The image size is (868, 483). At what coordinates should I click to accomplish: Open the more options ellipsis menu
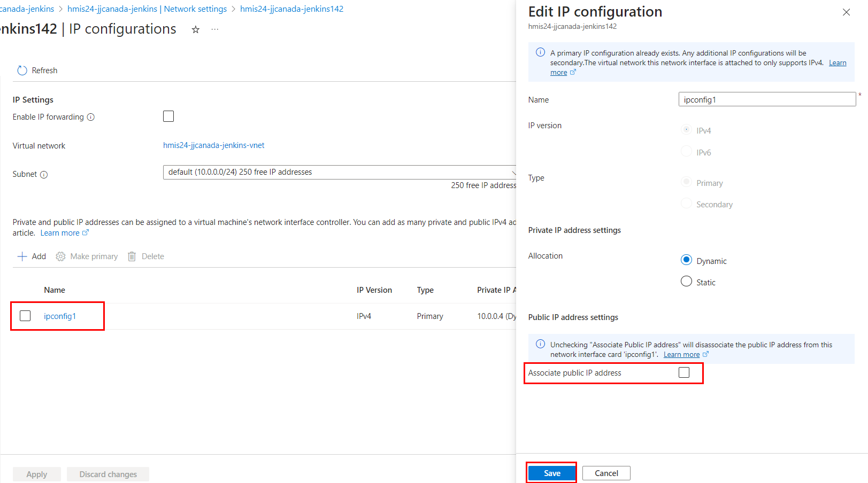(x=215, y=30)
